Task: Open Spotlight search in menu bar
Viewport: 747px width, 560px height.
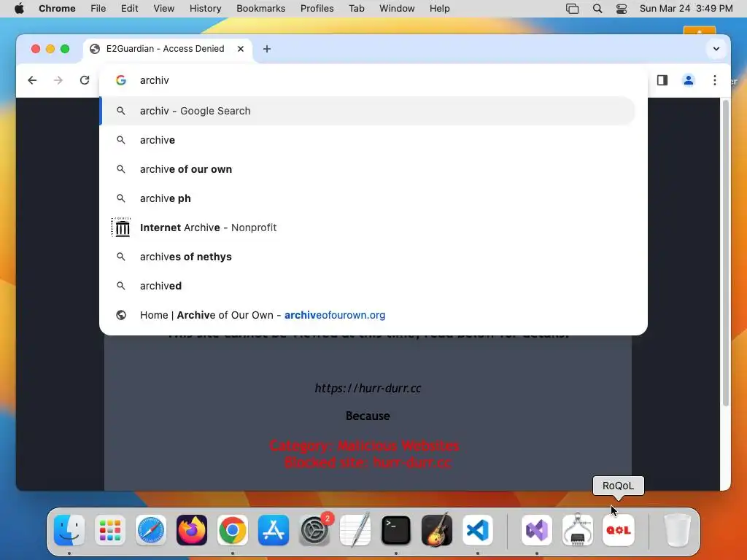Action: point(597,9)
